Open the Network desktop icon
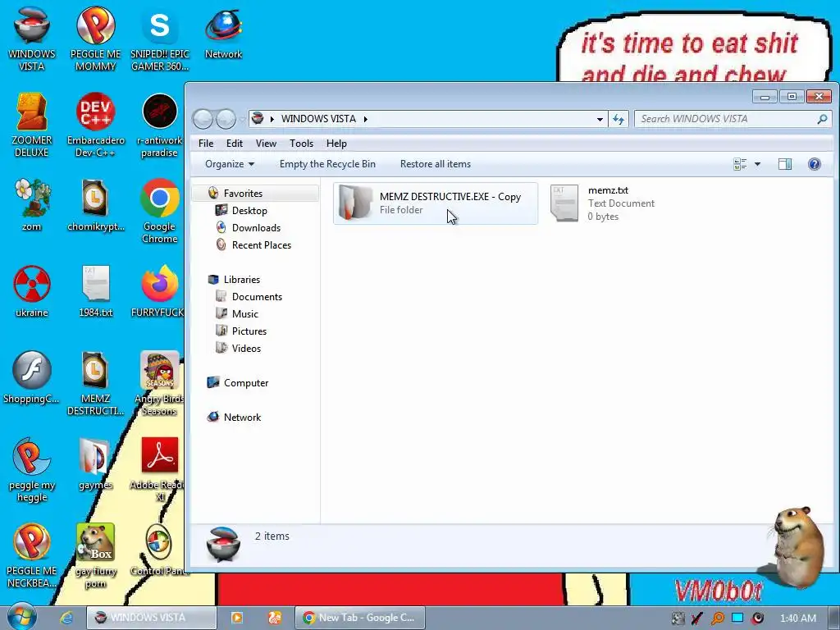Image resolution: width=840 pixels, height=630 pixels. [223, 32]
